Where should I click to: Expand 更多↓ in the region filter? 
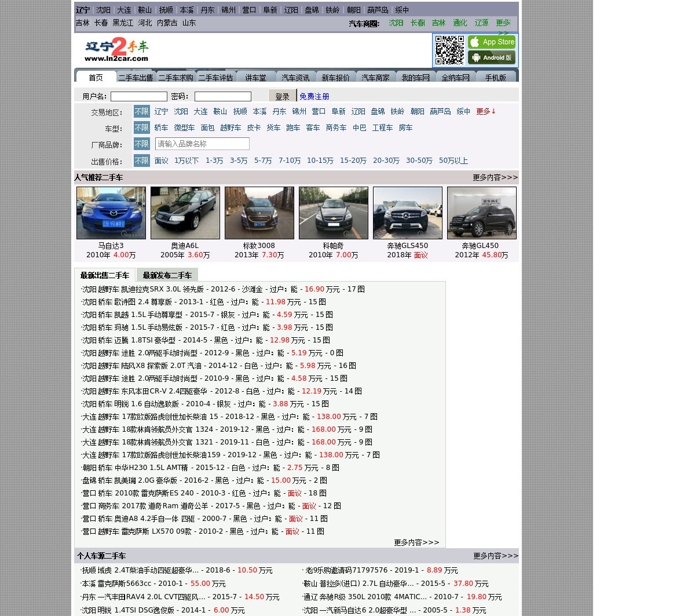tap(486, 112)
